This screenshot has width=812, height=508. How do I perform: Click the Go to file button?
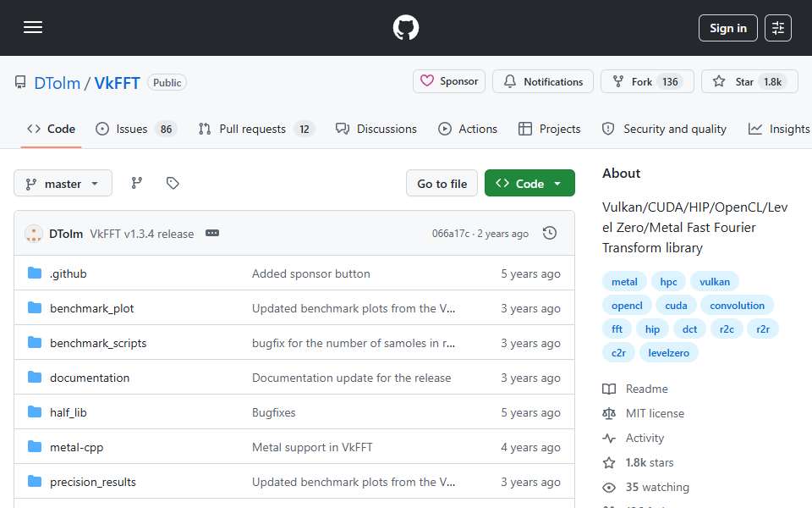(442, 184)
